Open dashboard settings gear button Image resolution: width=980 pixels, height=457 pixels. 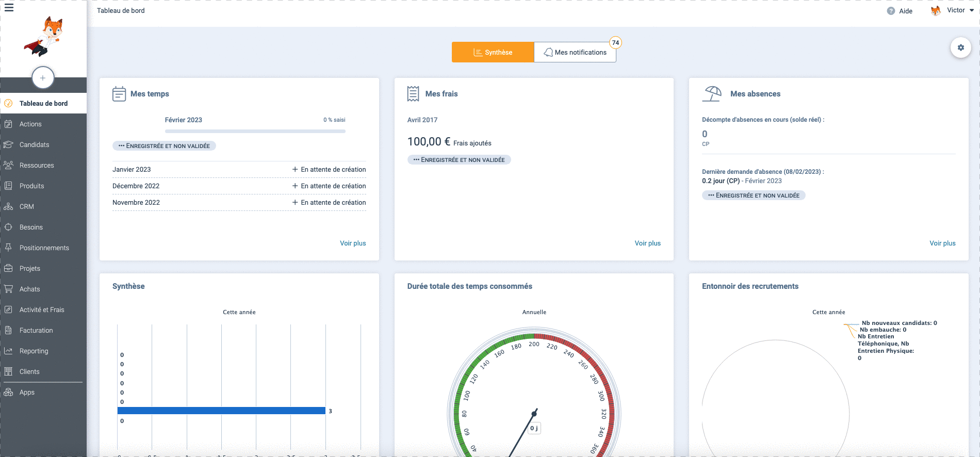[960, 47]
